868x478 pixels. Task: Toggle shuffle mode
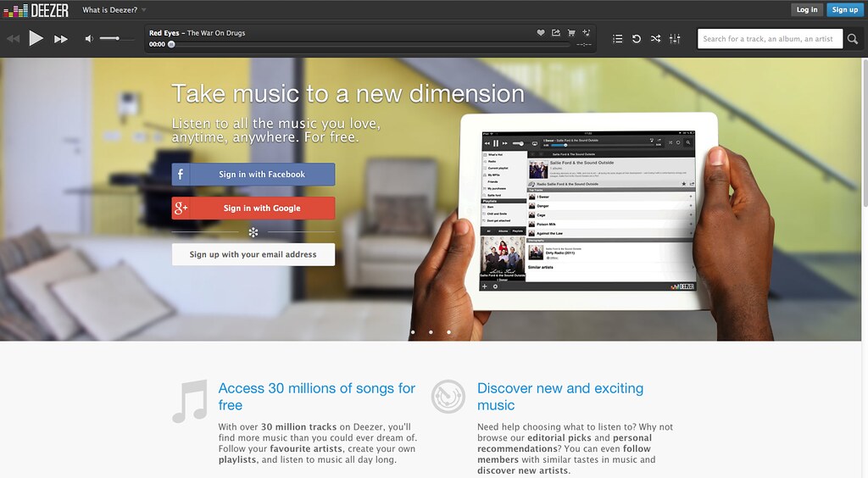pos(655,39)
